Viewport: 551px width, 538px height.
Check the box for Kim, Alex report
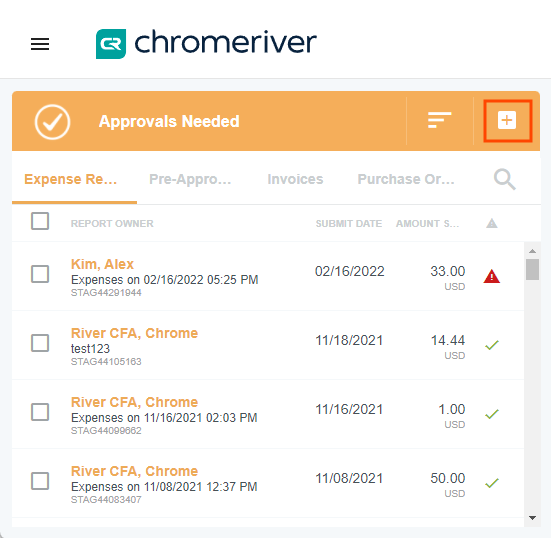point(40,274)
